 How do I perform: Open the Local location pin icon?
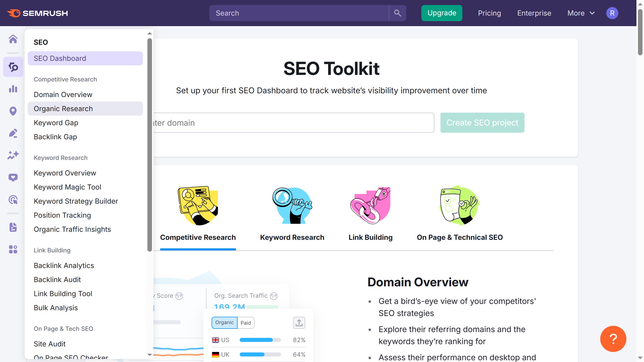click(13, 111)
